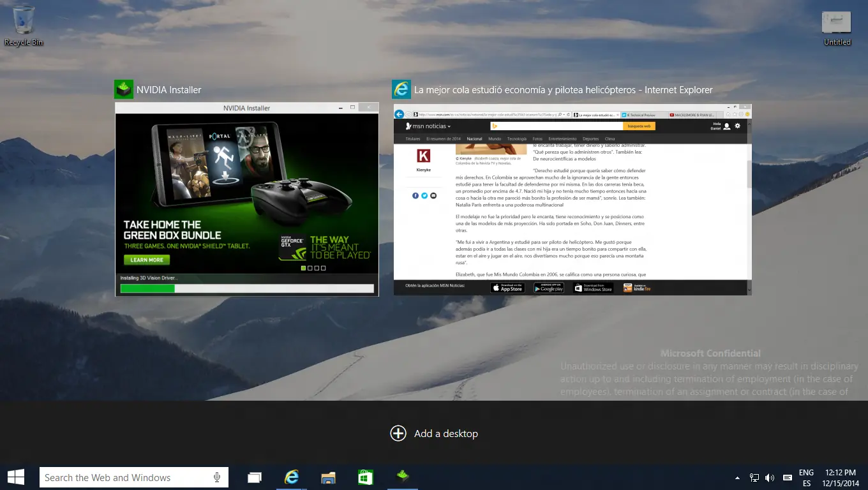This screenshot has width=868, height=490.
Task: Open Internet Explorer from the taskbar
Action: pyautogui.click(x=292, y=477)
